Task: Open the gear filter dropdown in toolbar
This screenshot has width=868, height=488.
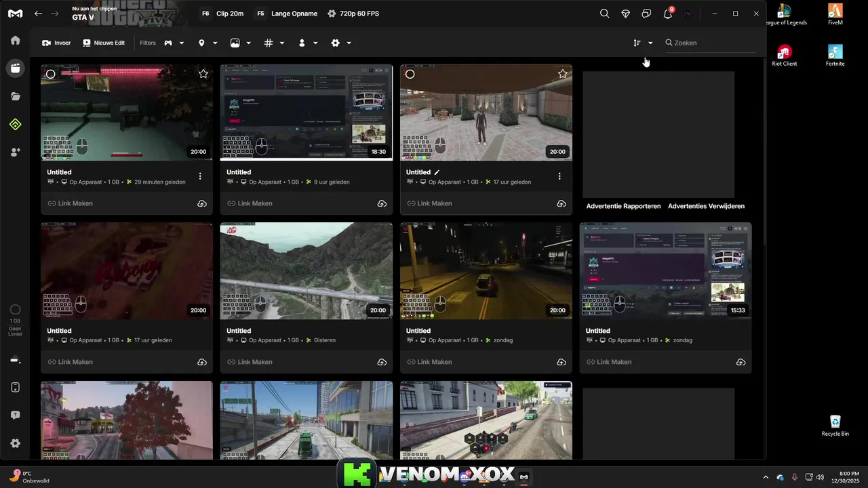Action: 341,43
